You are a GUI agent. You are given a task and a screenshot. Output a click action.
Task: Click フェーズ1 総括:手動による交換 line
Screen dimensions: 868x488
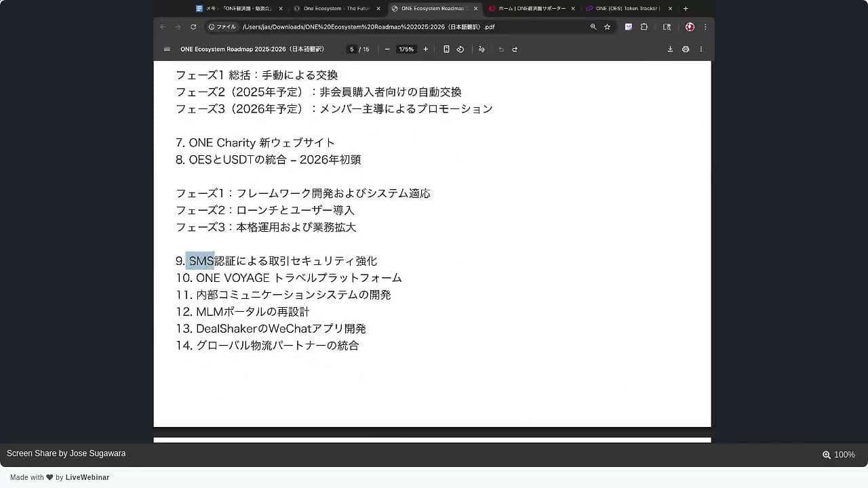256,75
